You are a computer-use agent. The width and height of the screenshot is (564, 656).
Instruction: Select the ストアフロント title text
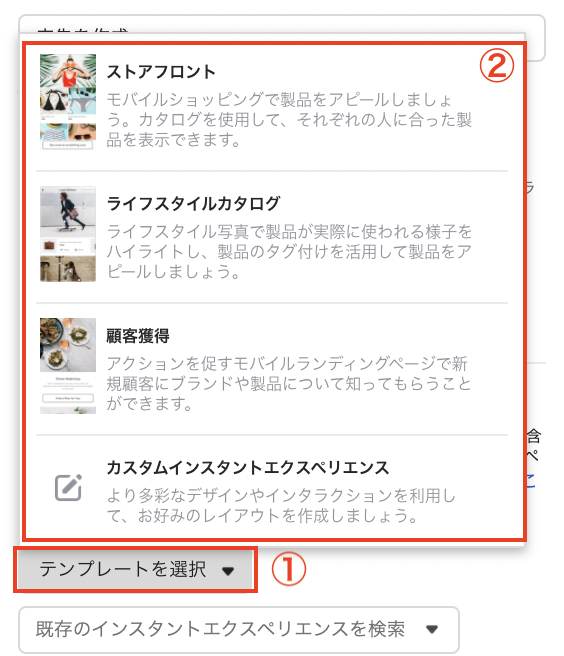[161, 72]
